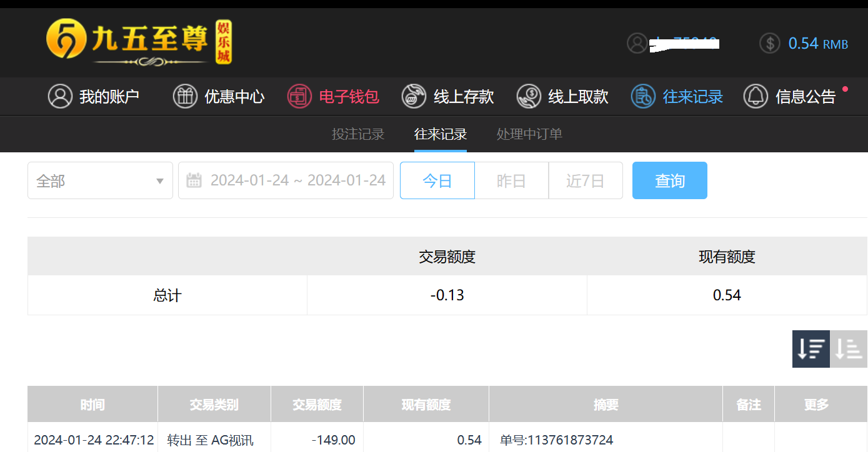Switch to 处理中订单 tab

click(x=529, y=134)
